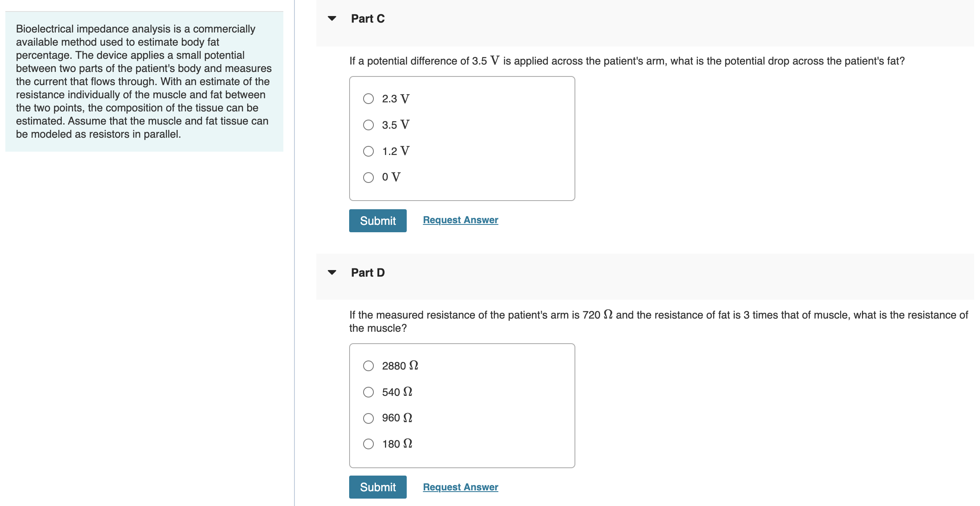
Task: Submit the Part C answer
Action: 378,221
